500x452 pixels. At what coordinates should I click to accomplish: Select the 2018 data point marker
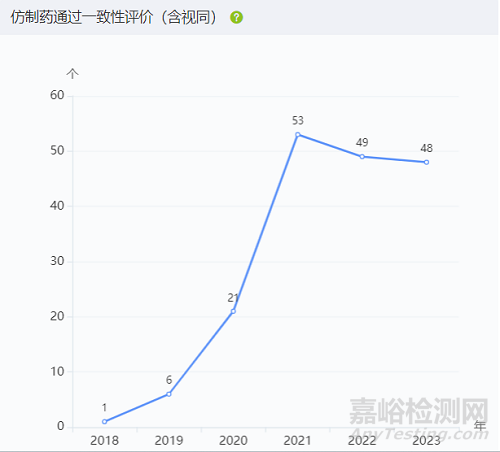point(104,422)
